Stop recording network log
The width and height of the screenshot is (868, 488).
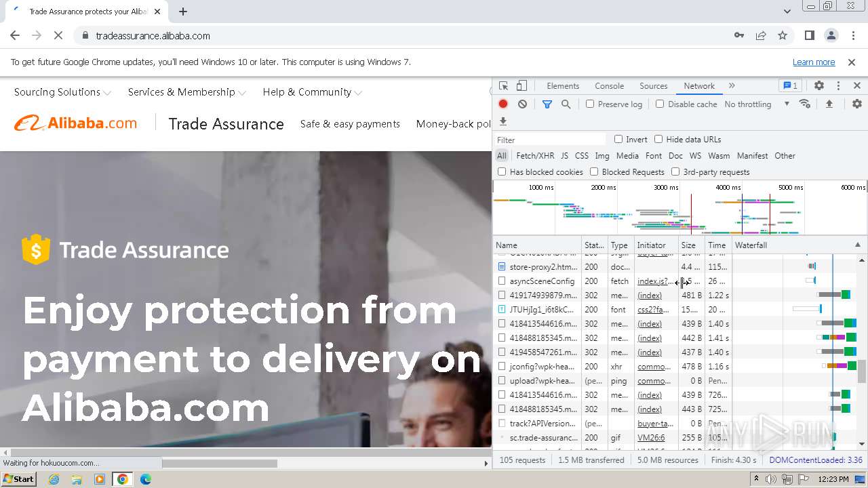tap(503, 104)
